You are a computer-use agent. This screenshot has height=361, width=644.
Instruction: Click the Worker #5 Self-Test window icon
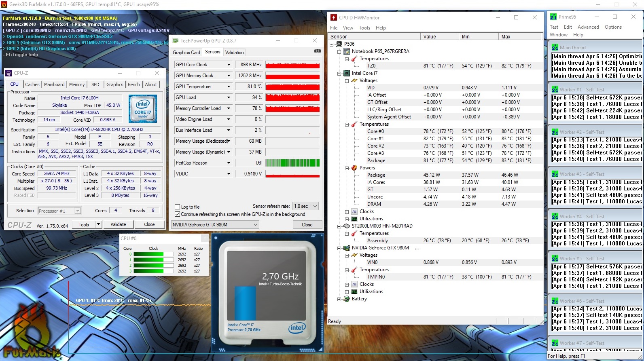555,258
